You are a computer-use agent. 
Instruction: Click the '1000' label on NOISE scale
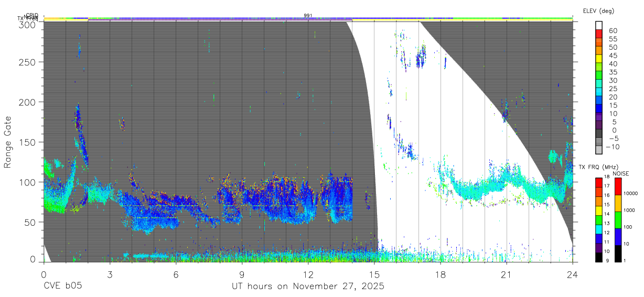[x=629, y=210]
